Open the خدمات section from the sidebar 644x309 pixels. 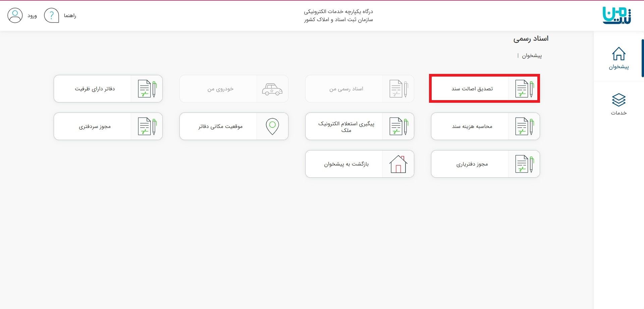click(x=619, y=101)
